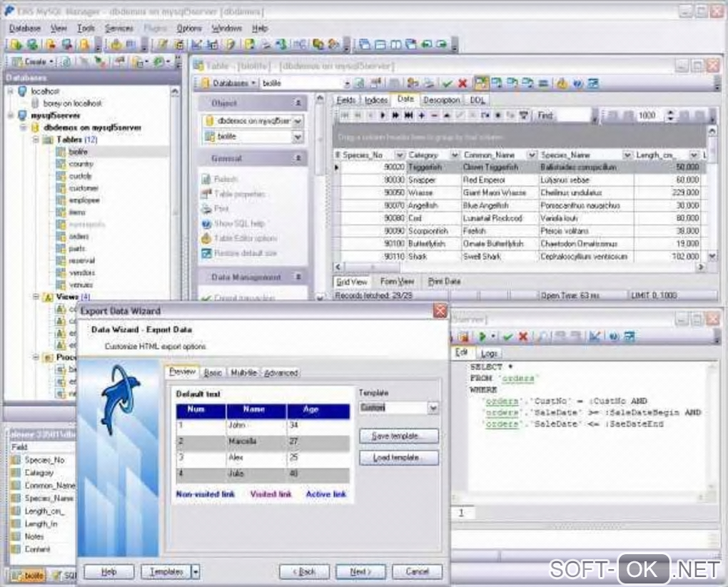The width and height of the screenshot is (728, 587).
Task: Click the Cancel button in Export Data Wizard
Action: (417, 572)
